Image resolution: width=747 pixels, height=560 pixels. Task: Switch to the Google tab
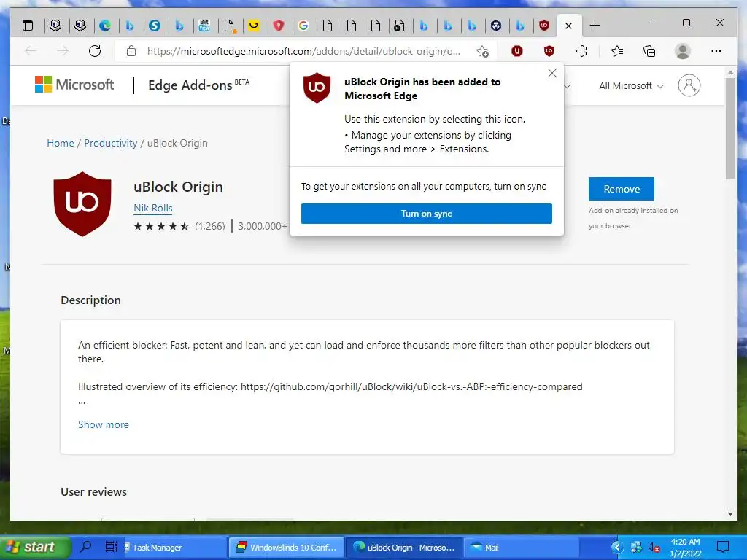point(303,26)
